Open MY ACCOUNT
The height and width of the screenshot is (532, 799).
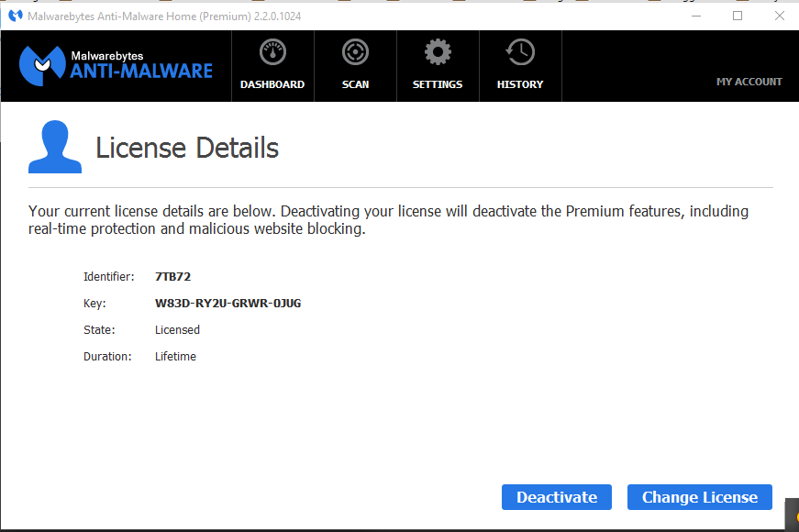[x=749, y=82]
